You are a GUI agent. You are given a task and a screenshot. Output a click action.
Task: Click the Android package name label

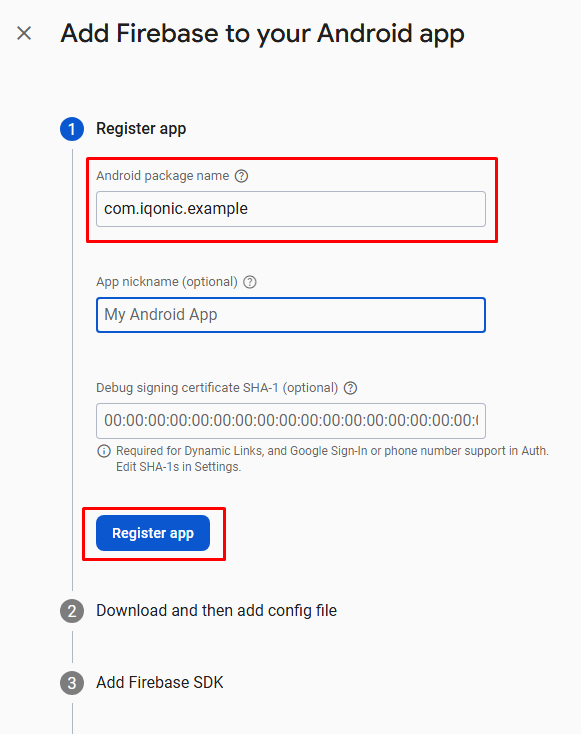(162, 176)
